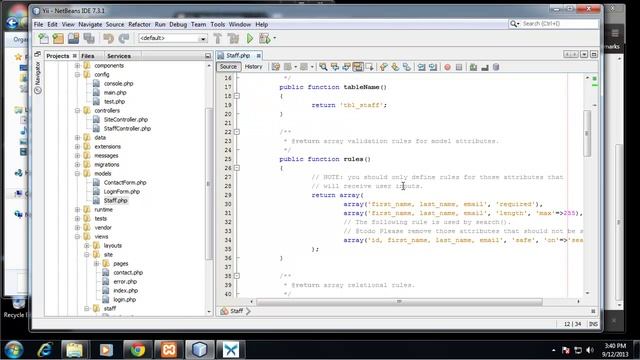Minimize the Projects window group
Viewport: 640px width, 360px height.
click(x=208, y=56)
